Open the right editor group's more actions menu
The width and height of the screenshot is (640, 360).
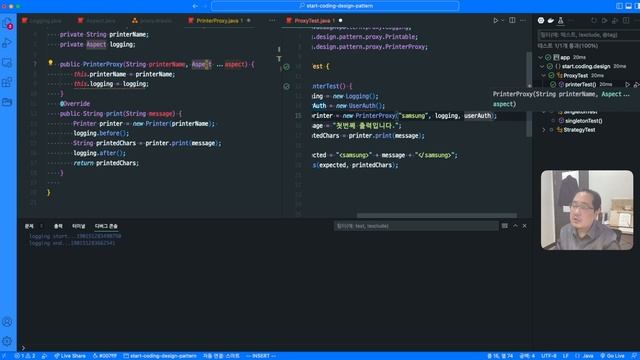[x=523, y=20]
